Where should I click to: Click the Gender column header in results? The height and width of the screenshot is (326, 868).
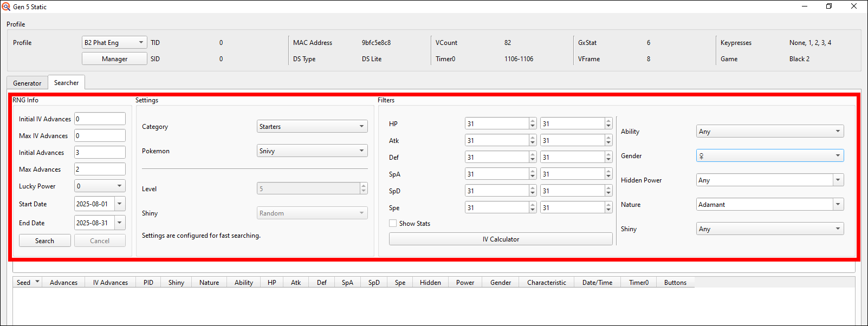(501, 282)
